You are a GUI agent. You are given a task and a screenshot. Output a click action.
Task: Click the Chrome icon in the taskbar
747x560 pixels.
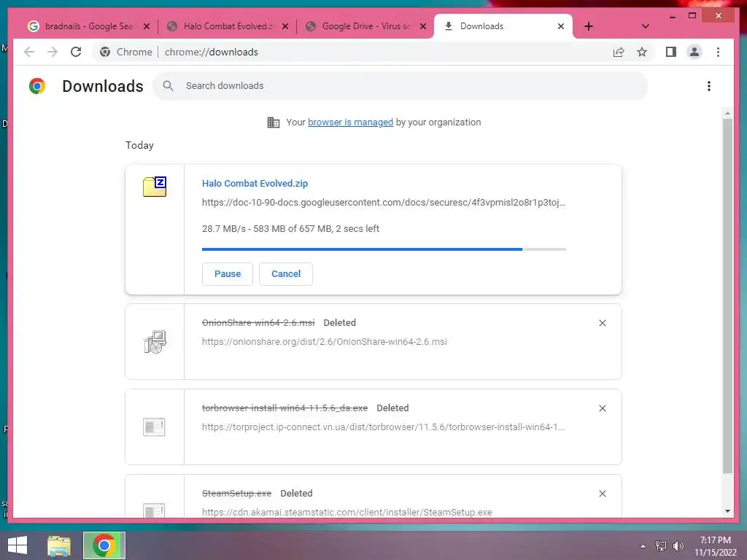[104, 545]
